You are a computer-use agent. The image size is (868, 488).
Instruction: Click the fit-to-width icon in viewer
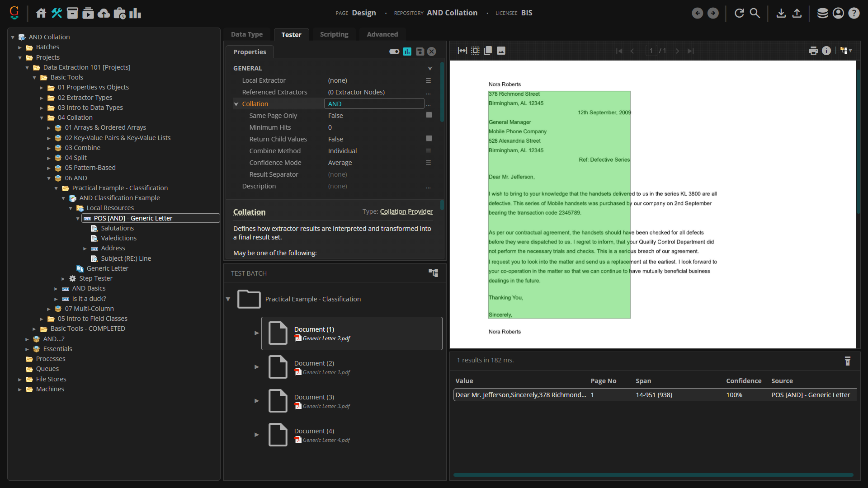(462, 51)
